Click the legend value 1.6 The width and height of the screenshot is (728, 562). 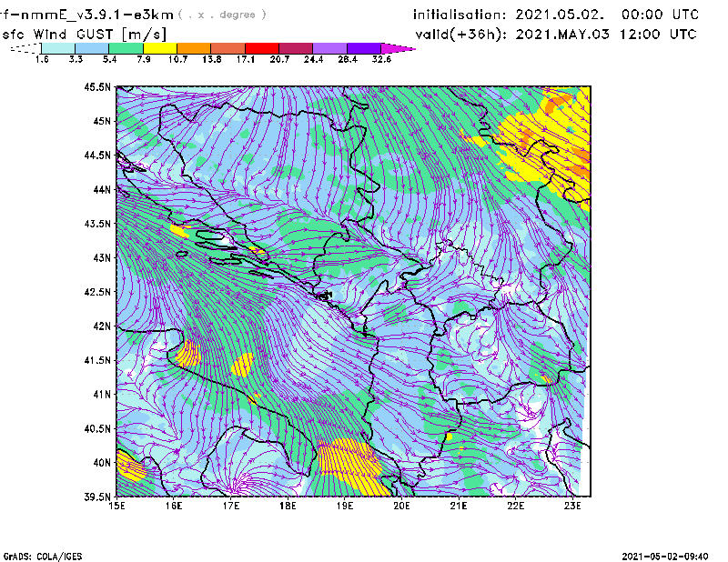click(x=42, y=59)
